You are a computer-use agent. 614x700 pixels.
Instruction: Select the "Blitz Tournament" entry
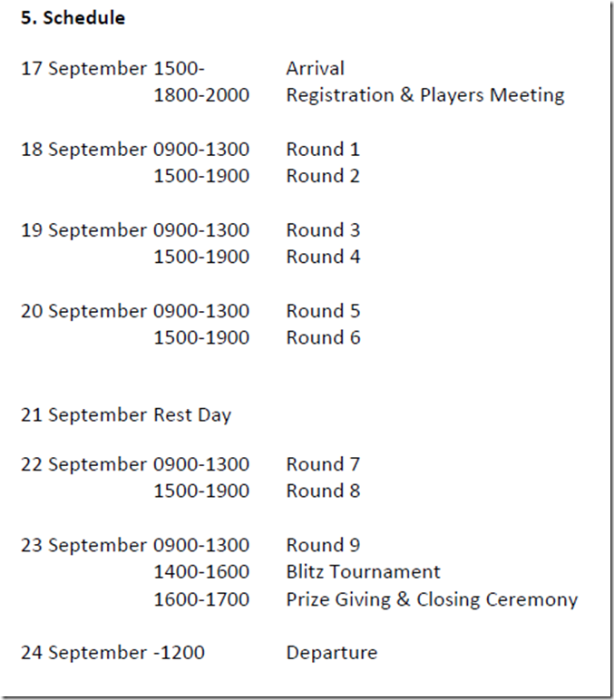363,572
